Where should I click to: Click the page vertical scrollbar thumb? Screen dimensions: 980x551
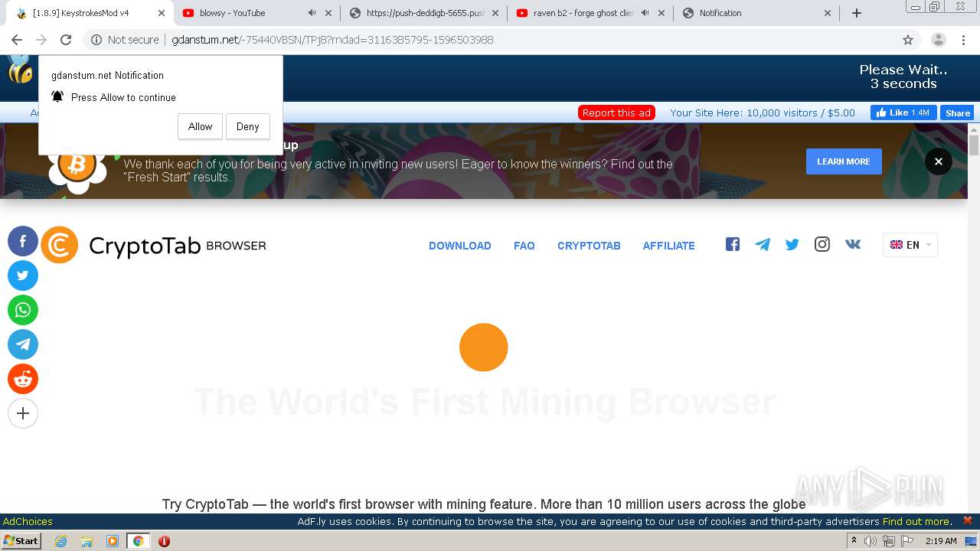pos(974,145)
